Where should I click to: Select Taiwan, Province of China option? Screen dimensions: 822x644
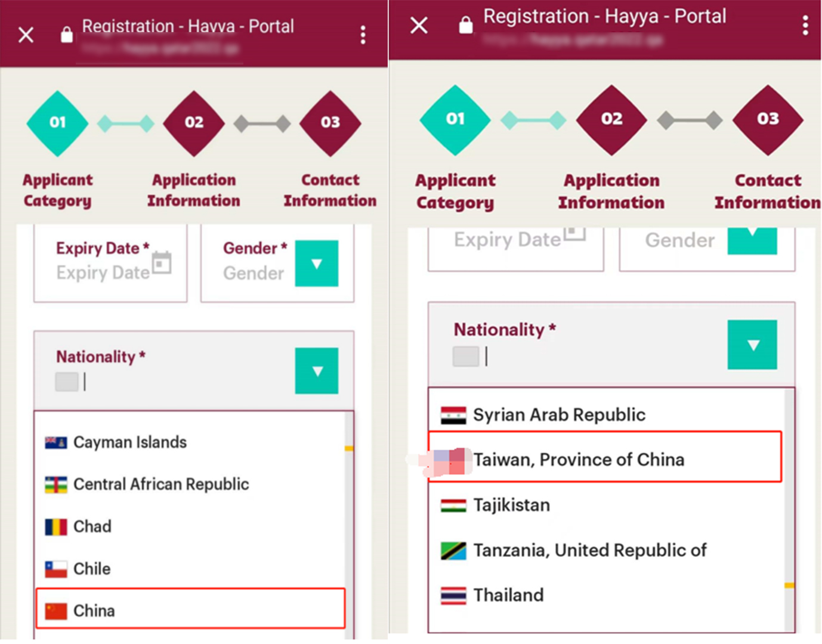[579, 460]
